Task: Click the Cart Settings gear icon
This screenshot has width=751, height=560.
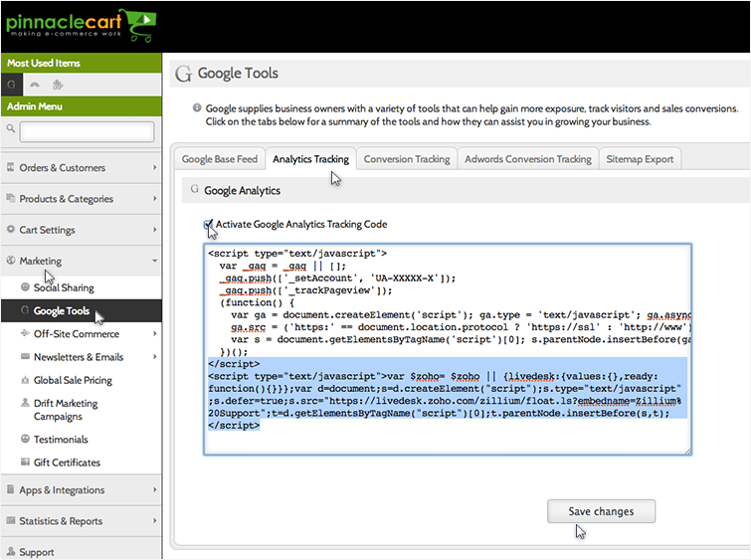Action: [10, 229]
